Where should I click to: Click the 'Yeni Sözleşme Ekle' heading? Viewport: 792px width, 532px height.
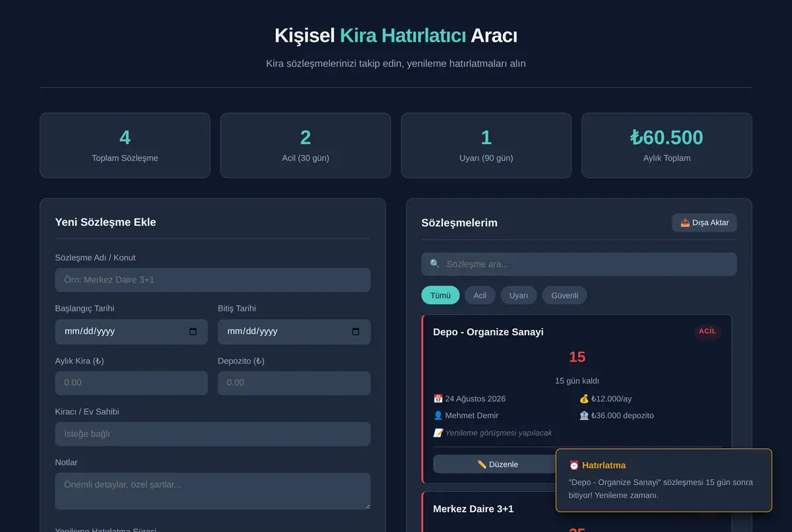pyautogui.click(x=106, y=222)
